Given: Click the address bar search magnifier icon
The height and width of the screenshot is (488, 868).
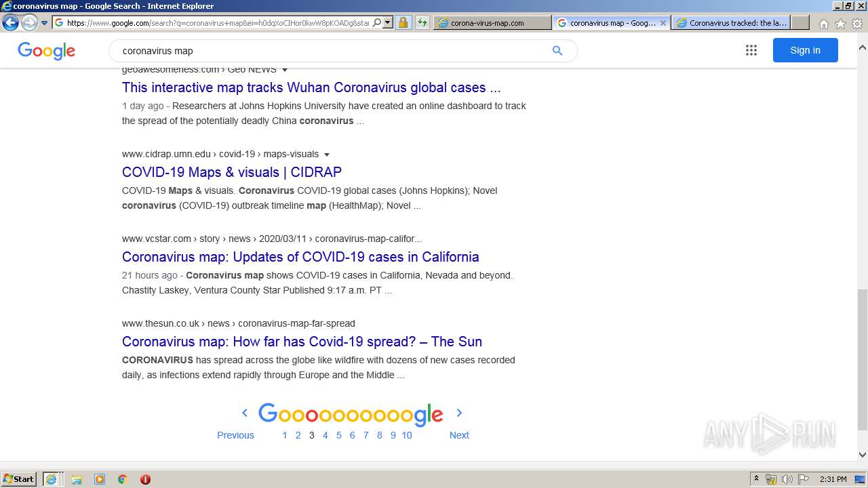Looking at the screenshot, I should [x=377, y=22].
